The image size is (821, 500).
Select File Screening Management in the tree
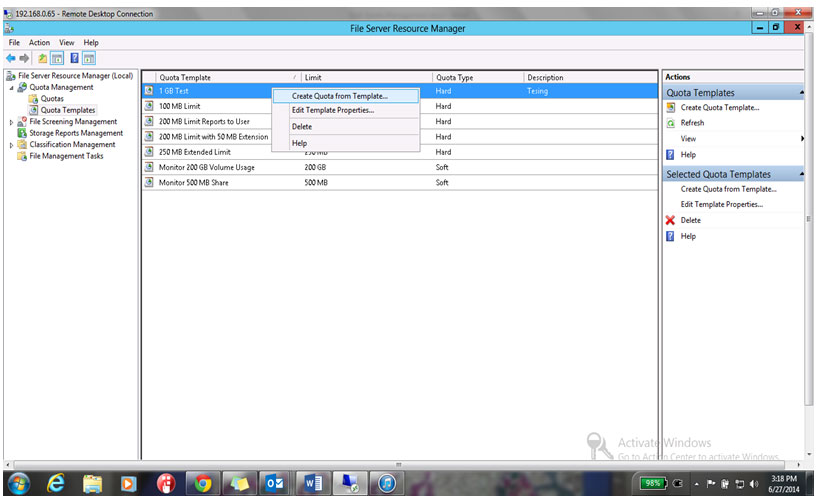pos(73,121)
